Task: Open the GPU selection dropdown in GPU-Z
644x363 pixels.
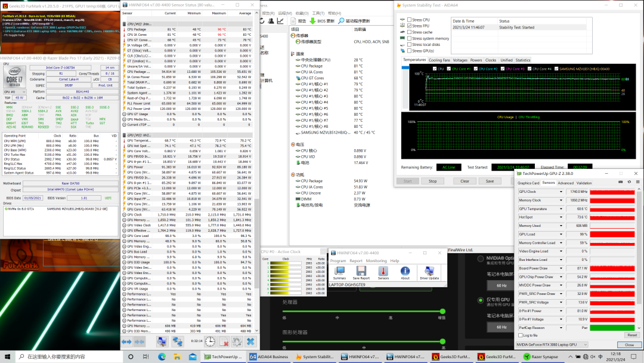Action: [584, 345]
